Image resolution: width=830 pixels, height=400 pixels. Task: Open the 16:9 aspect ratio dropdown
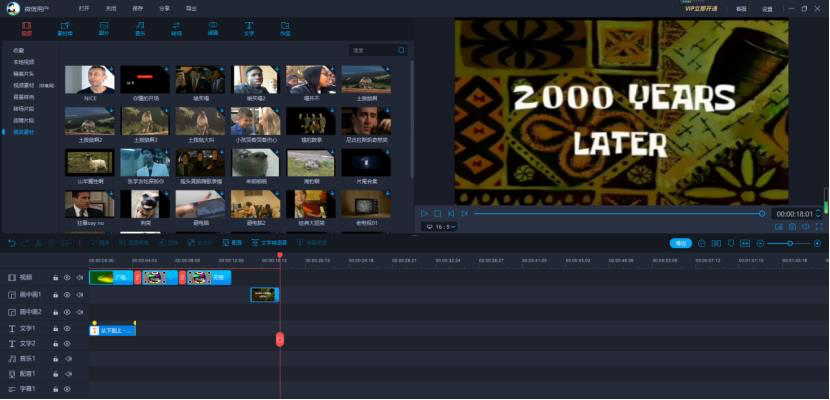tap(439, 226)
